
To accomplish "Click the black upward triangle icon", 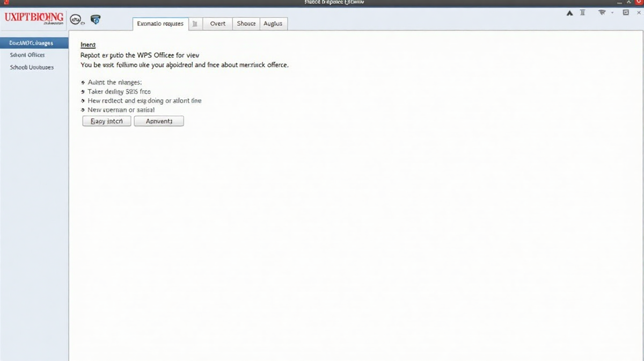I will [x=570, y=12].
